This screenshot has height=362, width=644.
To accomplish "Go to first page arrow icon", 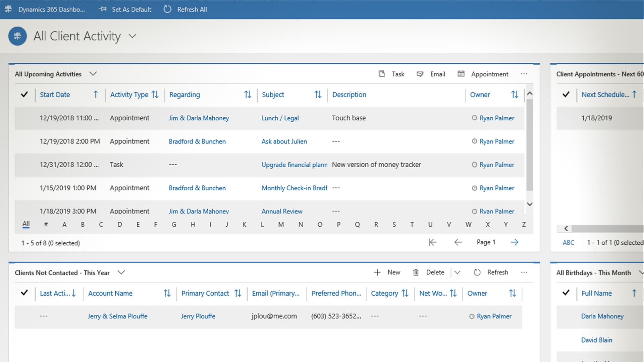I will [x=432, y=242].
